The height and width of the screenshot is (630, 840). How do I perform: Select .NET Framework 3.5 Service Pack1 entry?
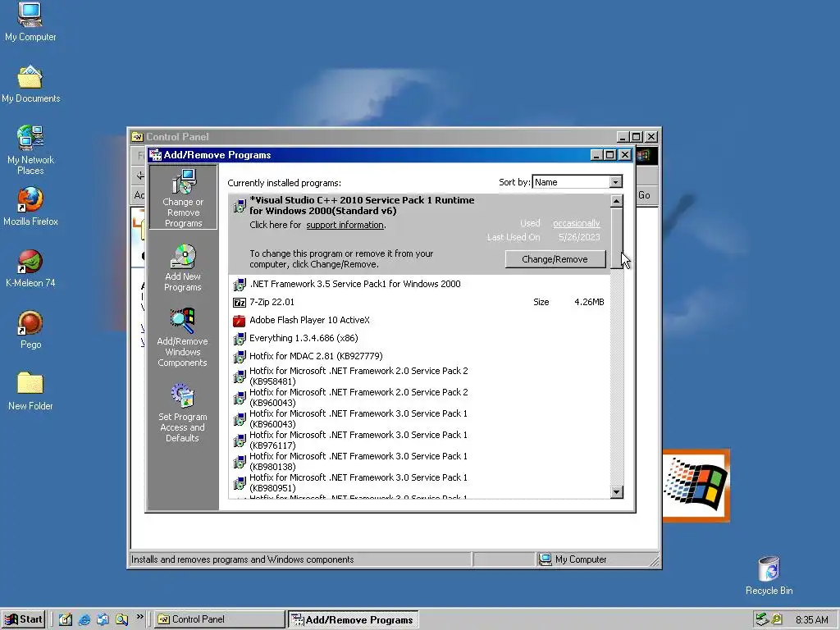click(354, 284)
